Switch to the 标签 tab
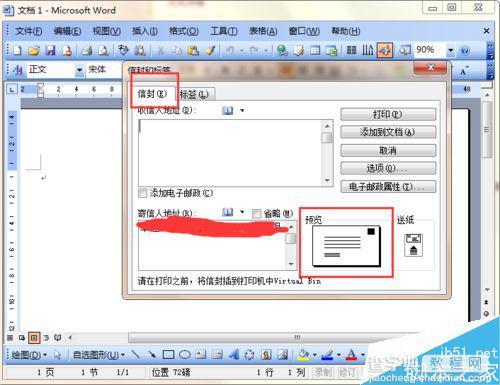 click(195, 94)
